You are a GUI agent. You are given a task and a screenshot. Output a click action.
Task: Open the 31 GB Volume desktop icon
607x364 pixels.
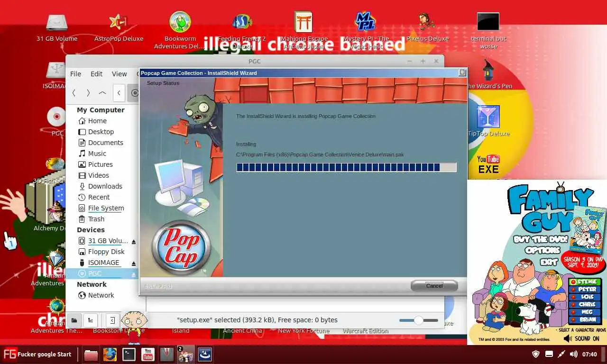pyautogui.click(x=57, y=27)
